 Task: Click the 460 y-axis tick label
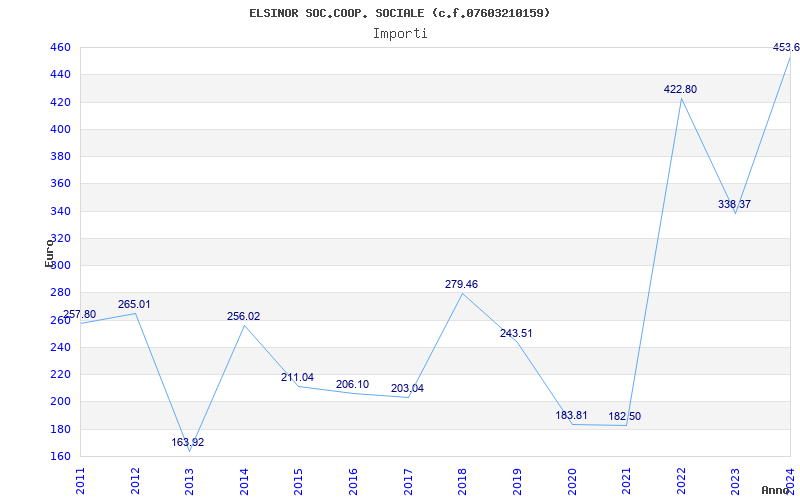pyautogui.click(x=60, y=47)
